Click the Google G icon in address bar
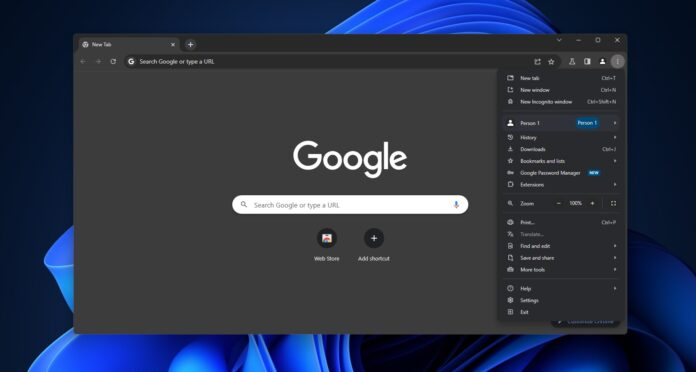 (131, 62)
